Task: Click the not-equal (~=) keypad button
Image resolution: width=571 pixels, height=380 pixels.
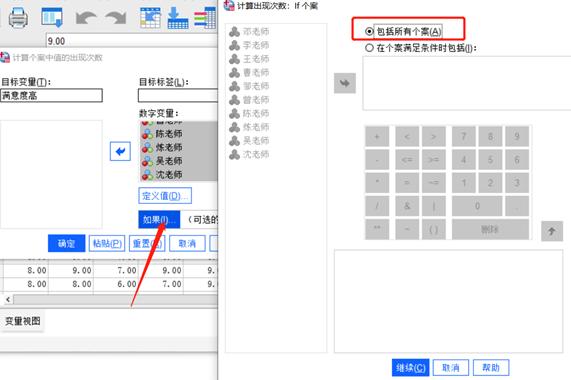Action: (433, 183)
